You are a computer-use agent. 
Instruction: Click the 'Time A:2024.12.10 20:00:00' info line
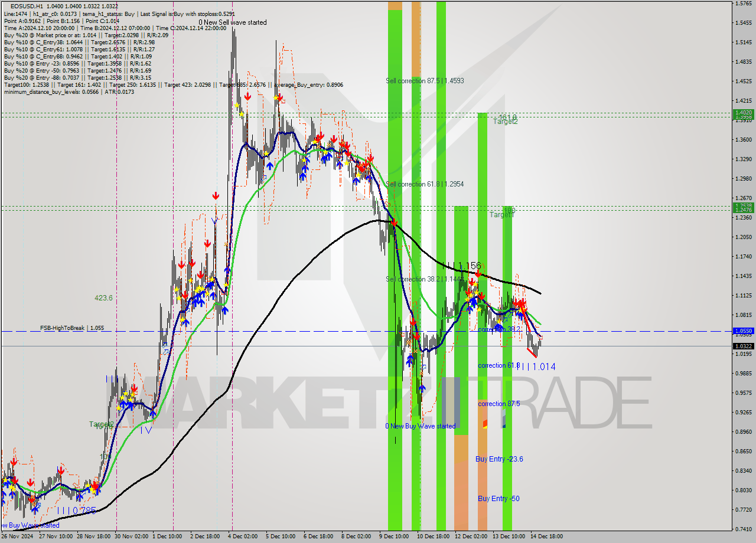click(115, 28)
